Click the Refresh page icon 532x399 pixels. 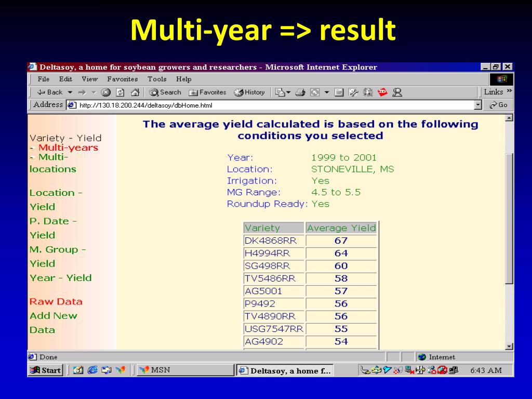pos(121,92)
